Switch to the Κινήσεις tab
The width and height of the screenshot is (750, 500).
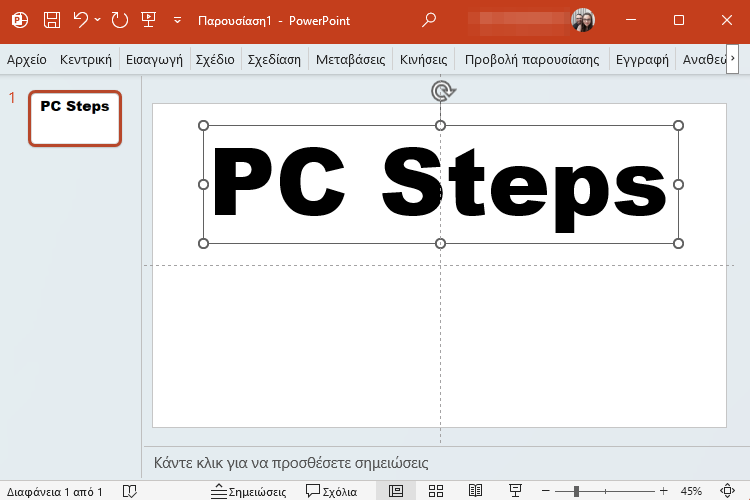tap(423, 60)
